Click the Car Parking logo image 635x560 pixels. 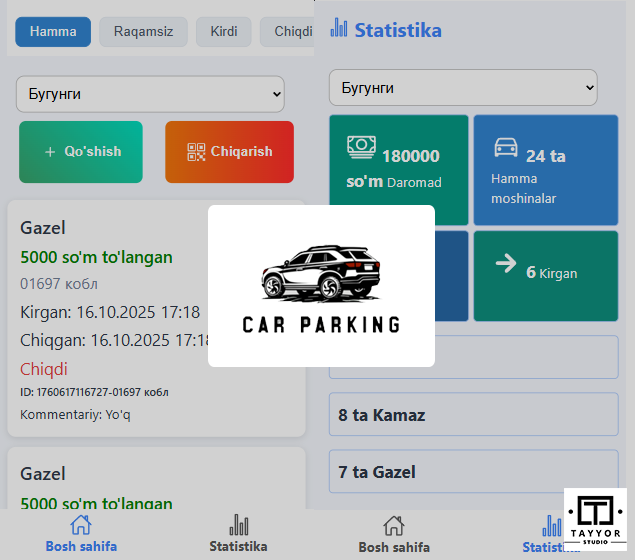321,286
